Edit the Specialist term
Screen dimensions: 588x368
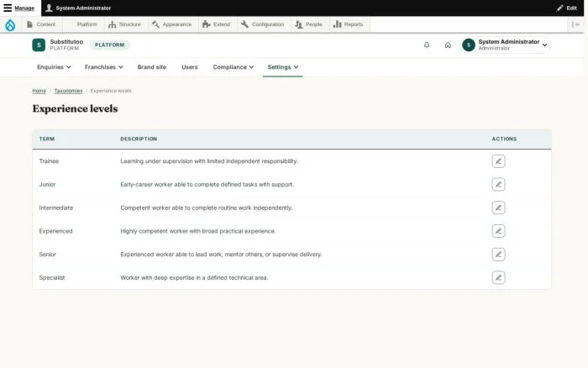pyautogui.click(x=498, y=277)
